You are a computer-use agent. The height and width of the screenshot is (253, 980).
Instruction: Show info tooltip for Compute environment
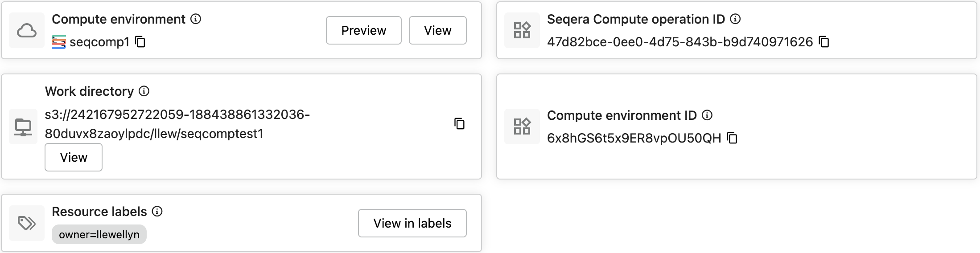point(196,19)
